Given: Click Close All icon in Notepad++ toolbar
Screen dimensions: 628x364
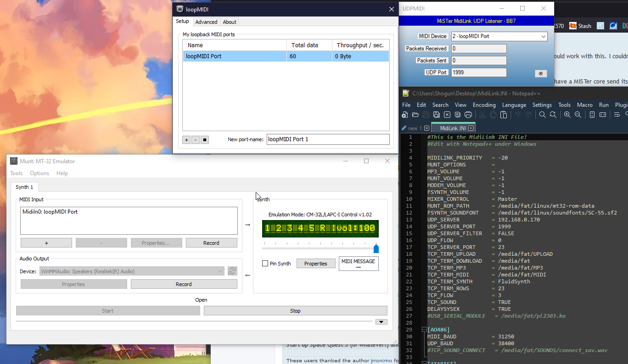Looking at the screenshot, I should coord(458,115).
